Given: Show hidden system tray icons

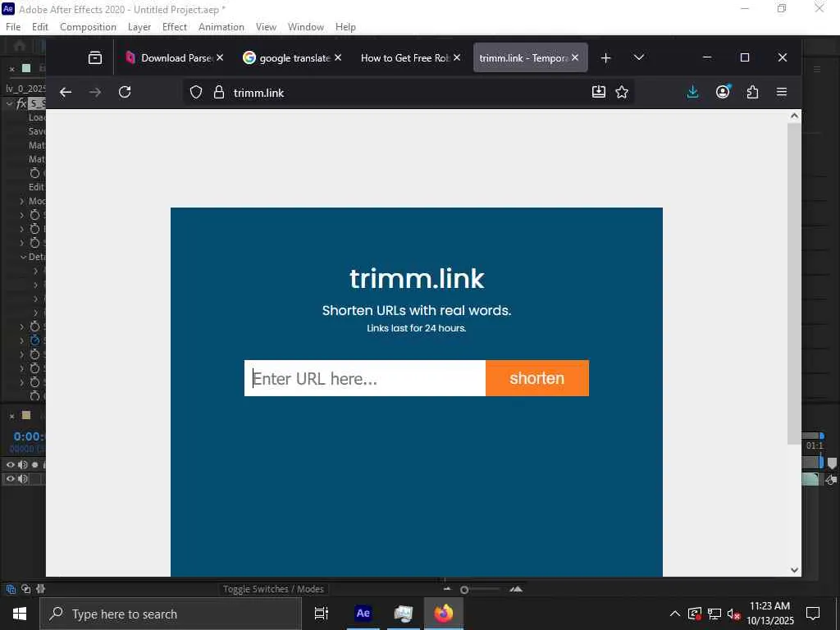Looking at the screenshot, I should [x=675, y=614].
